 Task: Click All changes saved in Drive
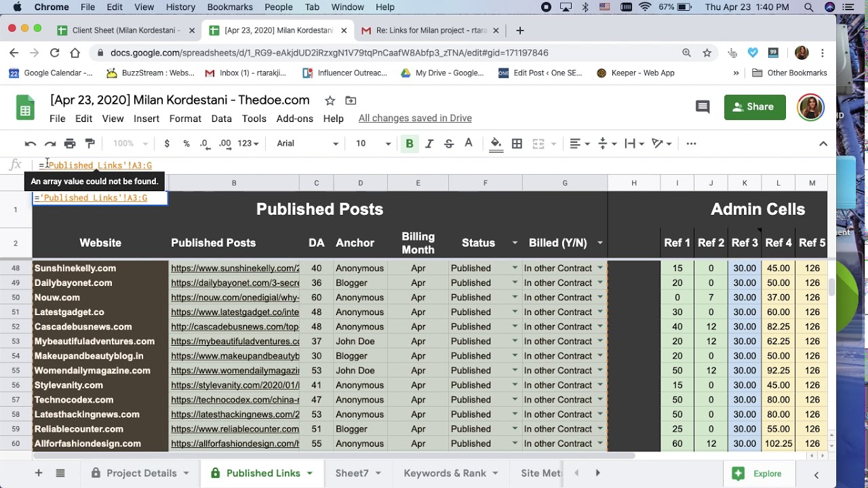click(415, 119)
